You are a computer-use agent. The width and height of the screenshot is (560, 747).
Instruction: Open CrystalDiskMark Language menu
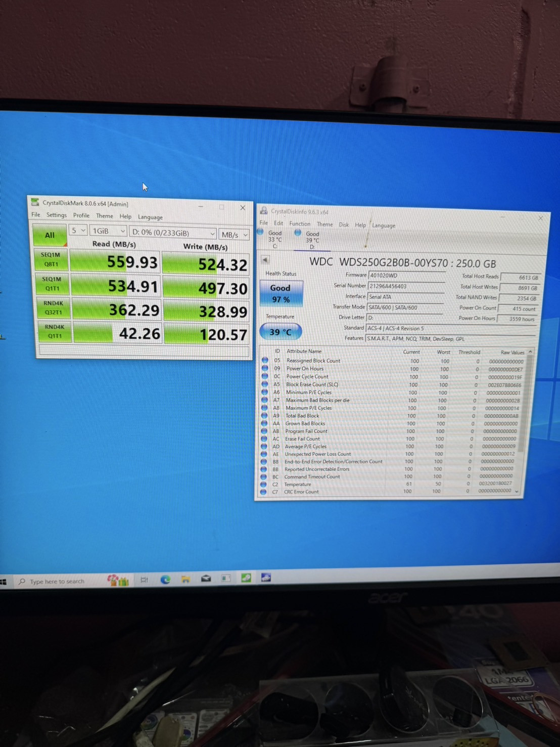(150, 217)
